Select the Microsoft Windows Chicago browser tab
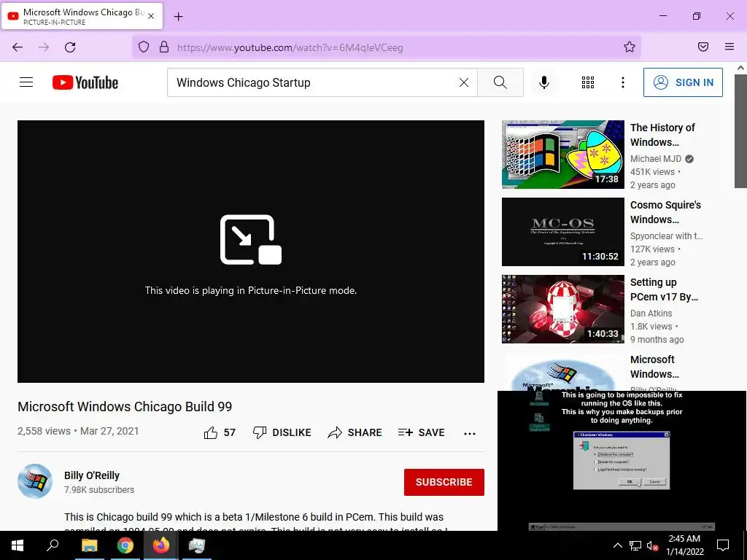 point(82,16)
